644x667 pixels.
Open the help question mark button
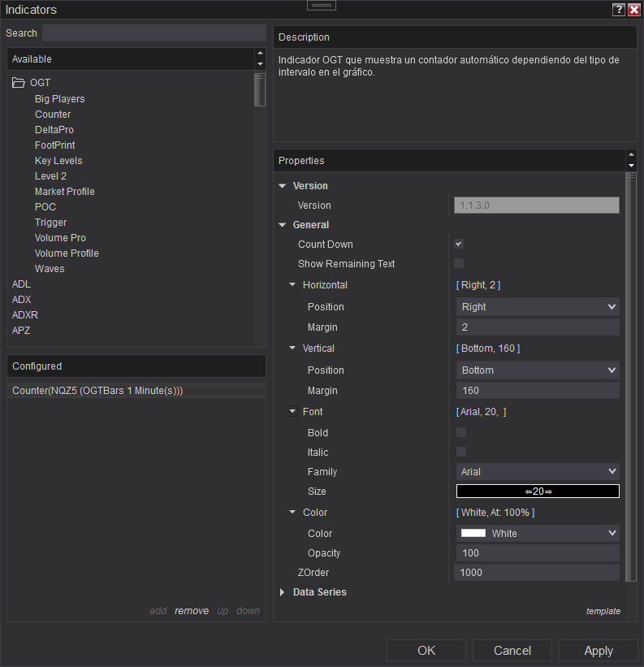(x=619, y=10)
